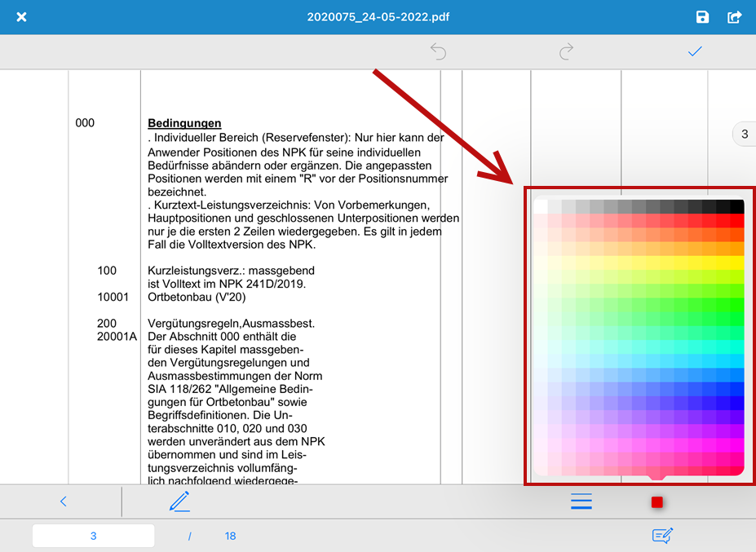Screen dimensions: 756x552
Task: Click the PDF file name title
Action: (x=378, y=16)
